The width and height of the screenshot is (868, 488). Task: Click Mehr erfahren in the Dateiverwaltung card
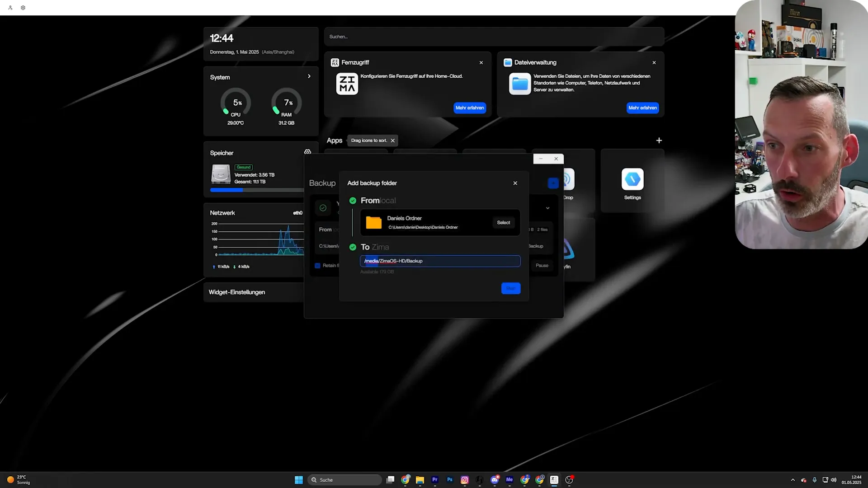[642, 108]
